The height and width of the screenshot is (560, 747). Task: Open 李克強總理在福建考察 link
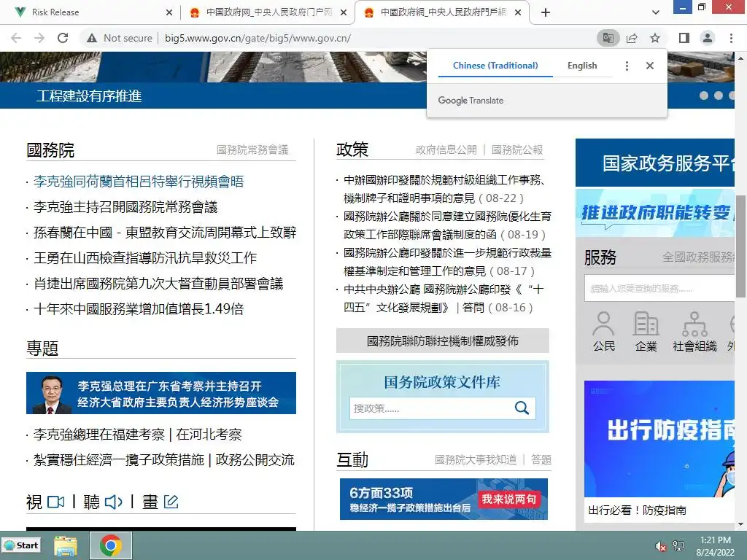coord(99,435)
